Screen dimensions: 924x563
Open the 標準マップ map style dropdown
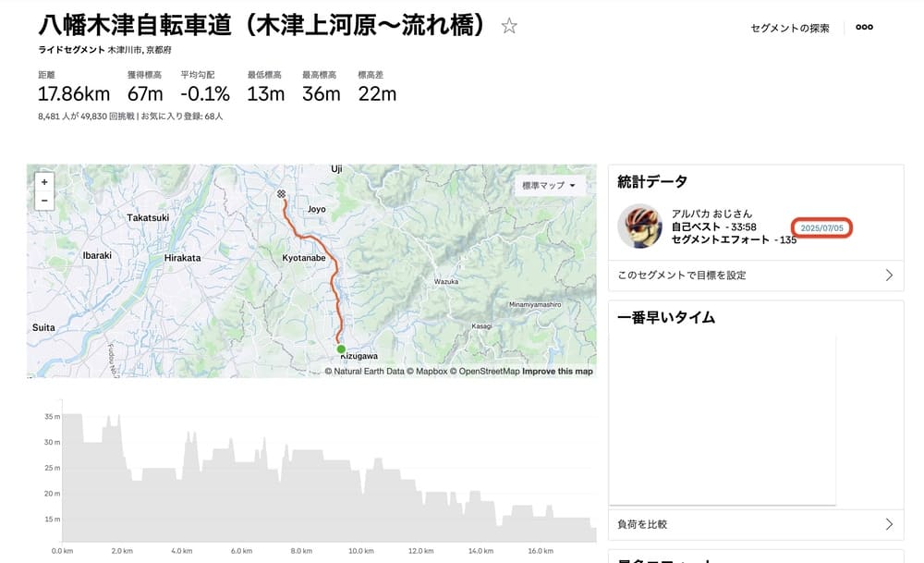[x=549, y=185]
